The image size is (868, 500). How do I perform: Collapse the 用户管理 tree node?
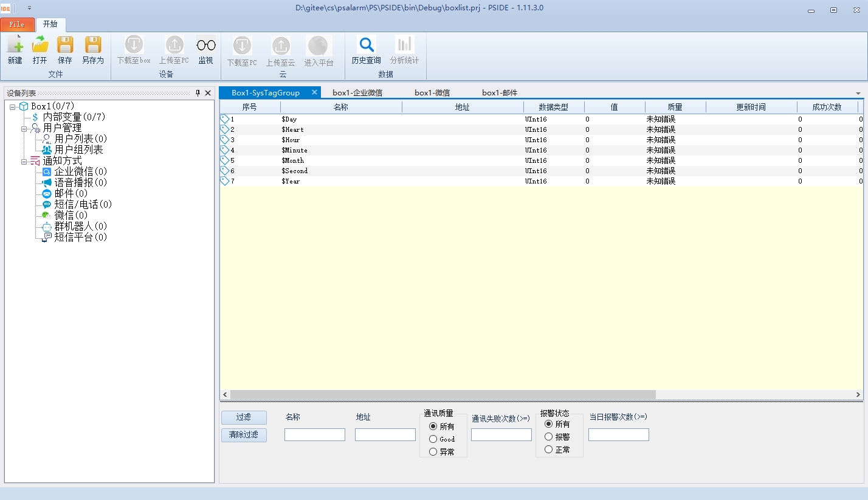tap(24, 128)
